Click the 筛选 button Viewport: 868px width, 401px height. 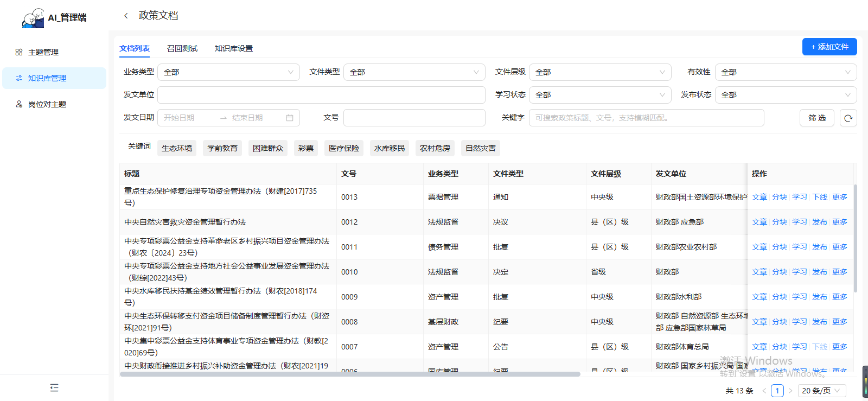[x=817, y=118]
